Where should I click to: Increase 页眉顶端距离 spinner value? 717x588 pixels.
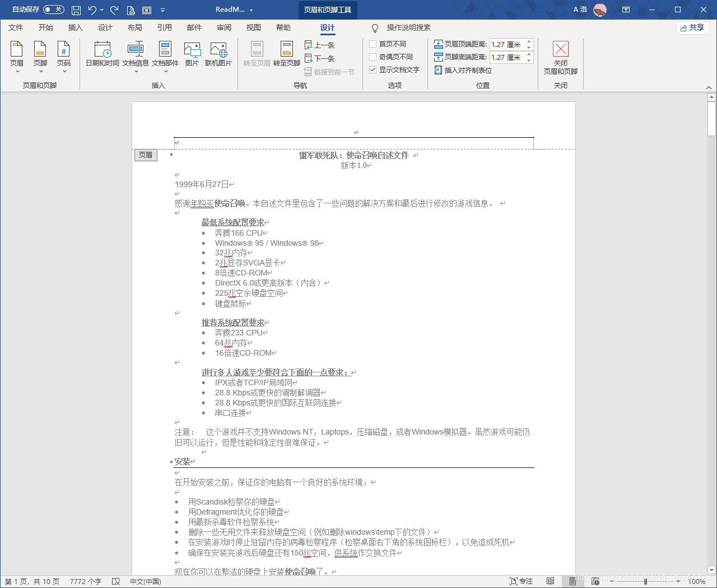click(x=529, y=42)
